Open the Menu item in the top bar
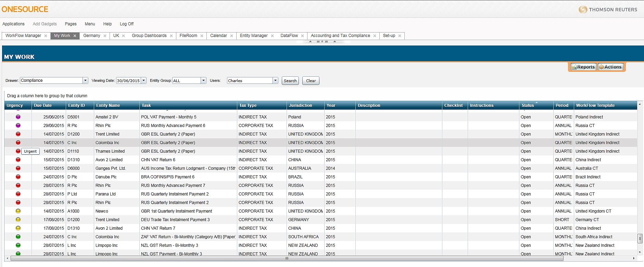Screen dimensions: 644x267 click(90, 24)
